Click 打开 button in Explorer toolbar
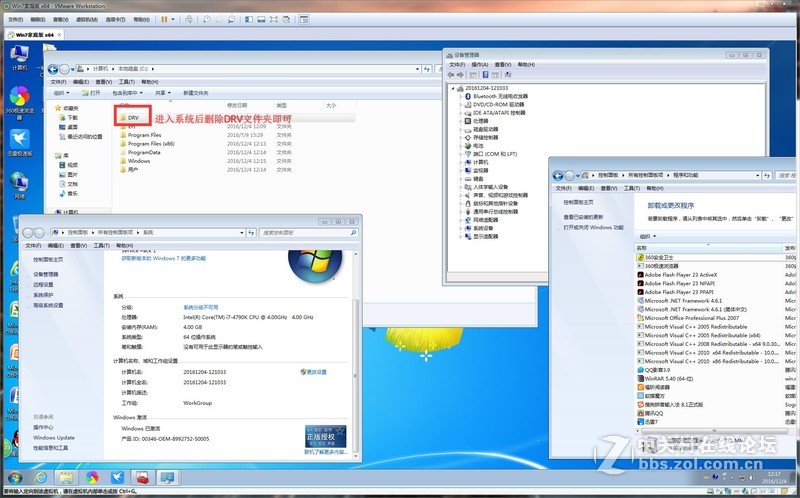The height and width of the screenshot is (498, 800). (91, 93)
